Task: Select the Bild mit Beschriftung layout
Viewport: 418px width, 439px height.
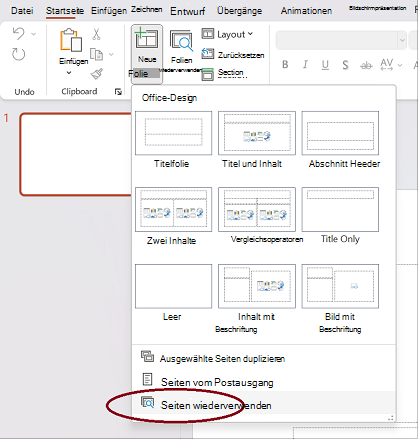Action: [340, 286]
